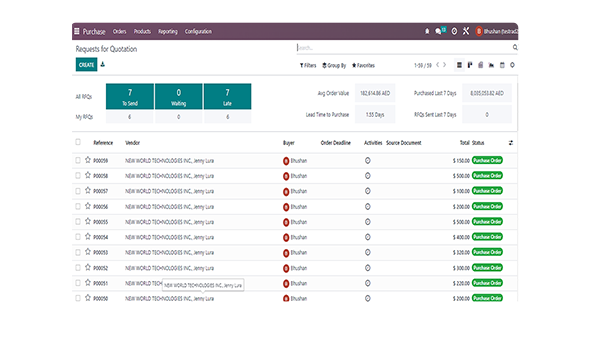Go to previous page of records
The height and width of the screenshot is (360, 590).
[438, 65]
